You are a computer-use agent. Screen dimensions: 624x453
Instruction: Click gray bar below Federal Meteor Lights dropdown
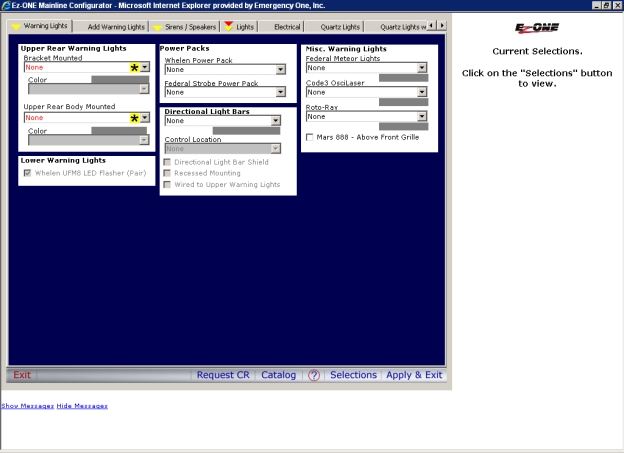pyautogui.click(x=404, y=78)
